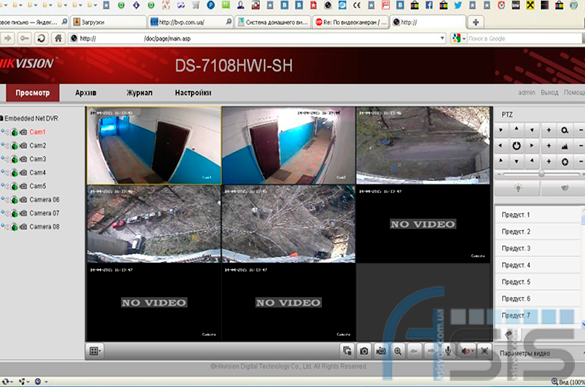Open the Журнал tab

[x=140, y=93]
